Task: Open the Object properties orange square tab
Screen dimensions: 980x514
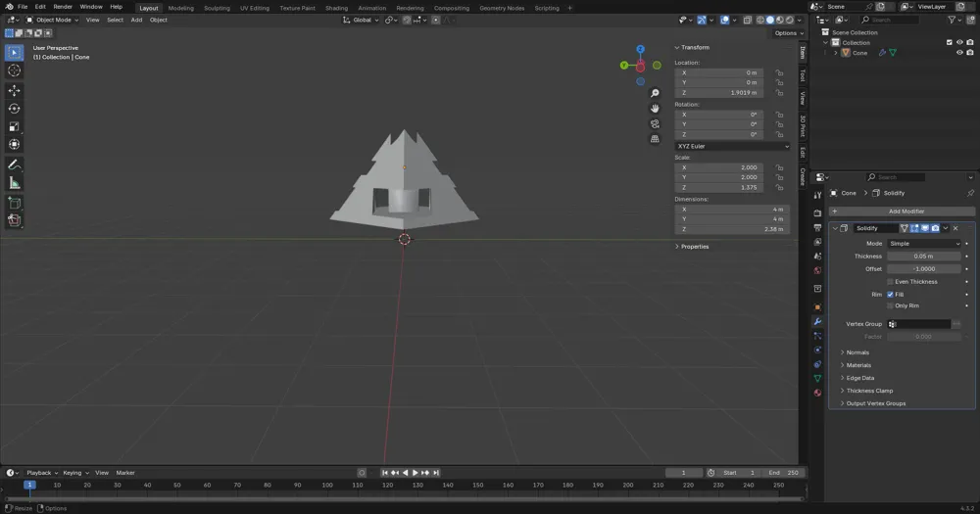Action: [817, 307]
